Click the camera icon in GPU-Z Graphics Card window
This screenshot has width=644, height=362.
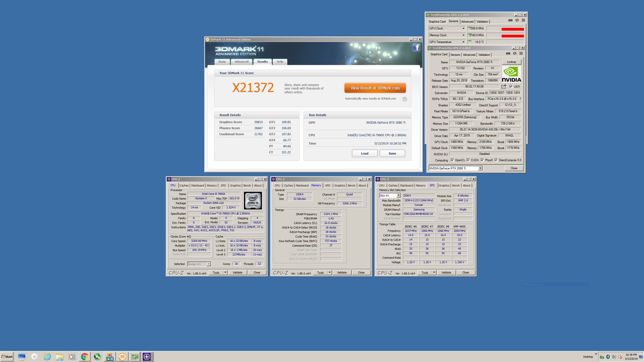508,54
